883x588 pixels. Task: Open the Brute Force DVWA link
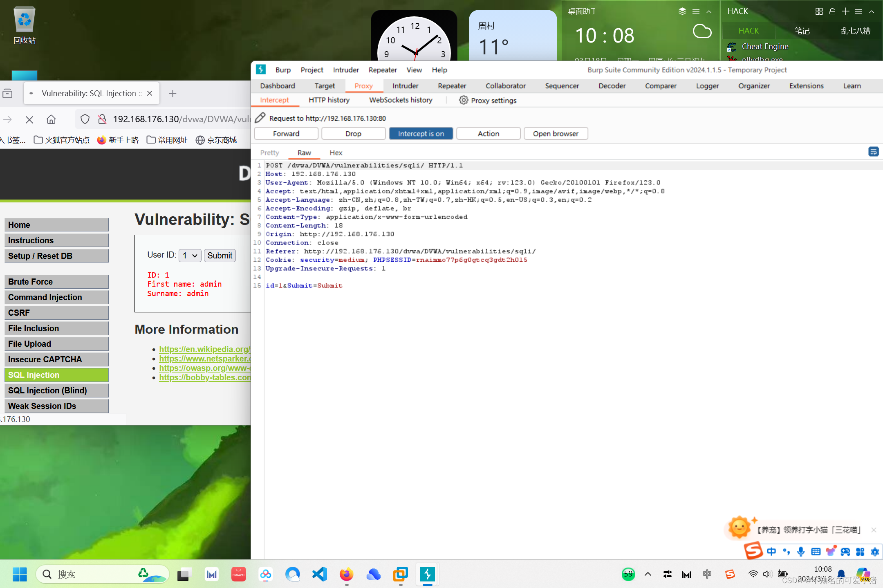[56, 282]
